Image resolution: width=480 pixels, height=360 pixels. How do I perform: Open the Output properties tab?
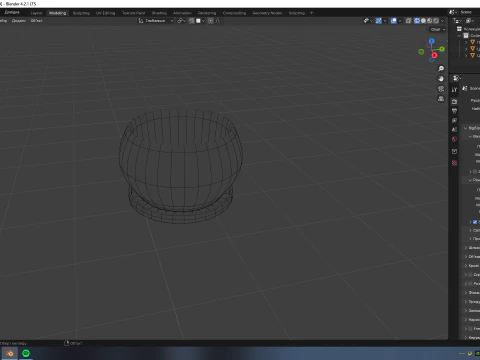click(x=454, y=111)
